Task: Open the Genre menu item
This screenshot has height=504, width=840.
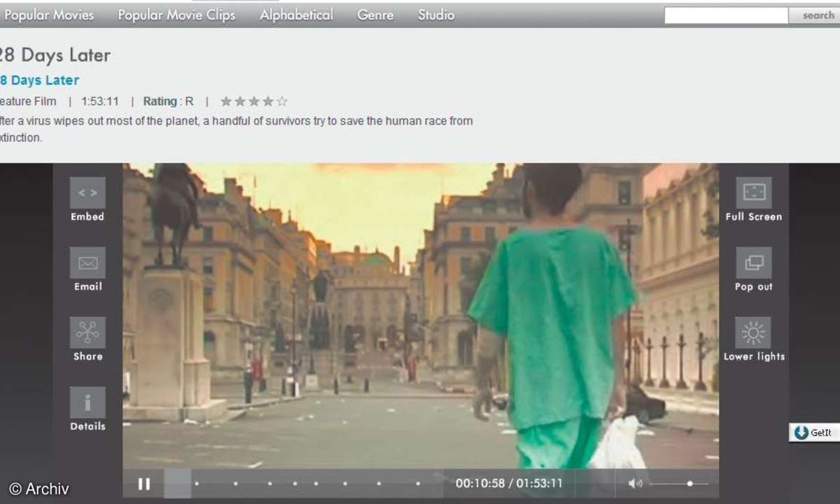Action: (x=375, y=15)
